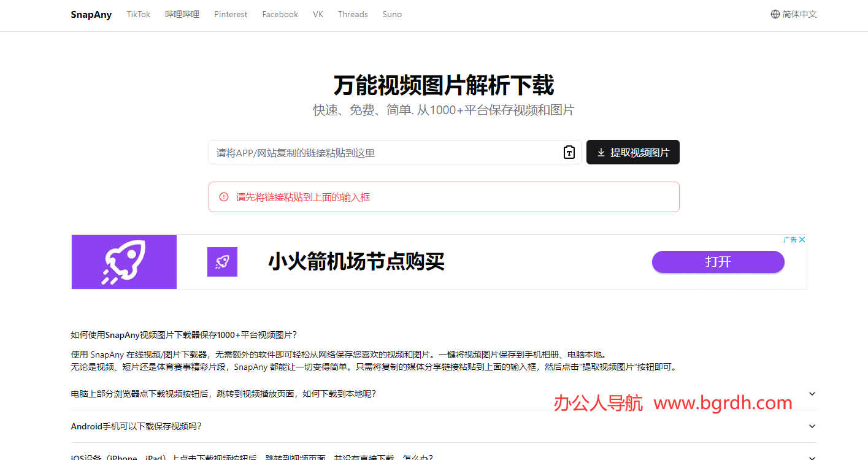
Task: Click the small square rocket icon beside 小火箭机场节点购买
Action: point(222,261)
